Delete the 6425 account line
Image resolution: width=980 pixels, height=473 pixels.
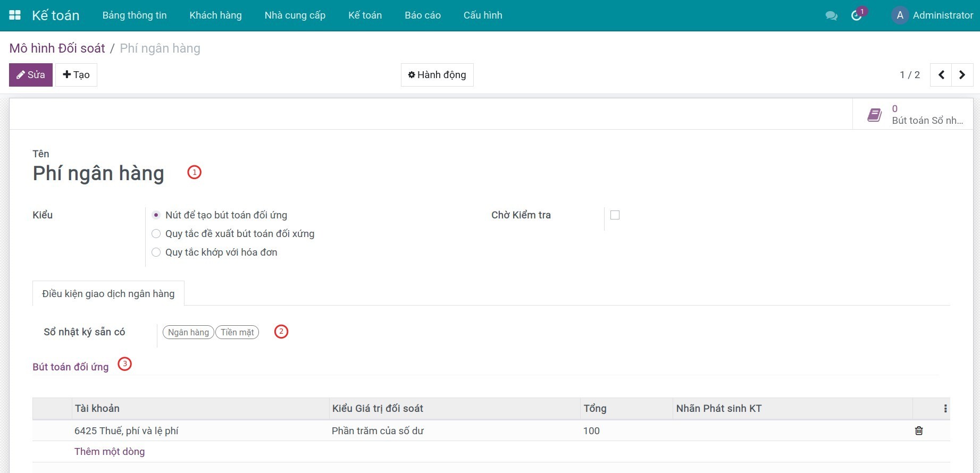[x=918, y=430]
